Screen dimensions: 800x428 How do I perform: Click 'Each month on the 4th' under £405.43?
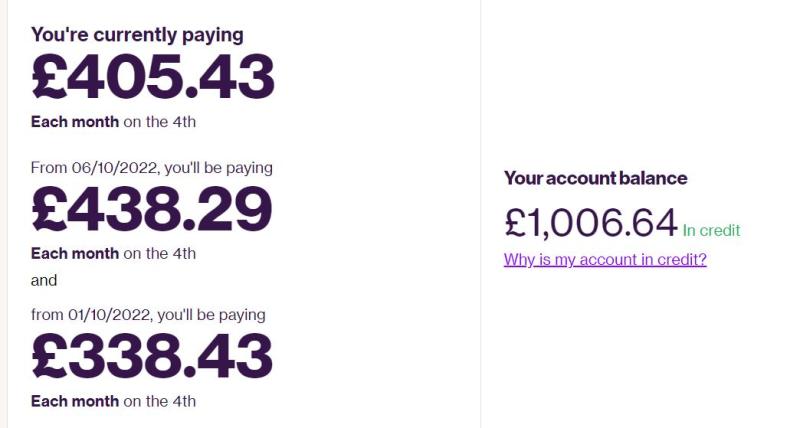tap(113, 122)
